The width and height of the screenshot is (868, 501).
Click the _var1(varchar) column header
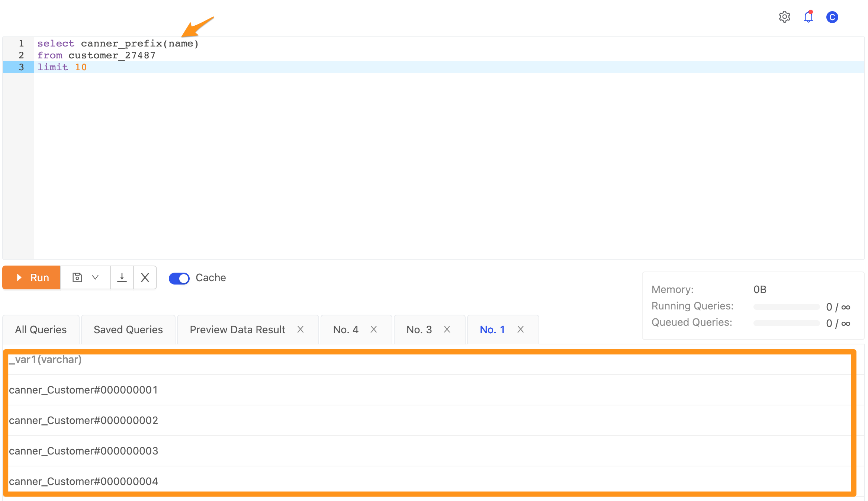[x=45, y=359]
